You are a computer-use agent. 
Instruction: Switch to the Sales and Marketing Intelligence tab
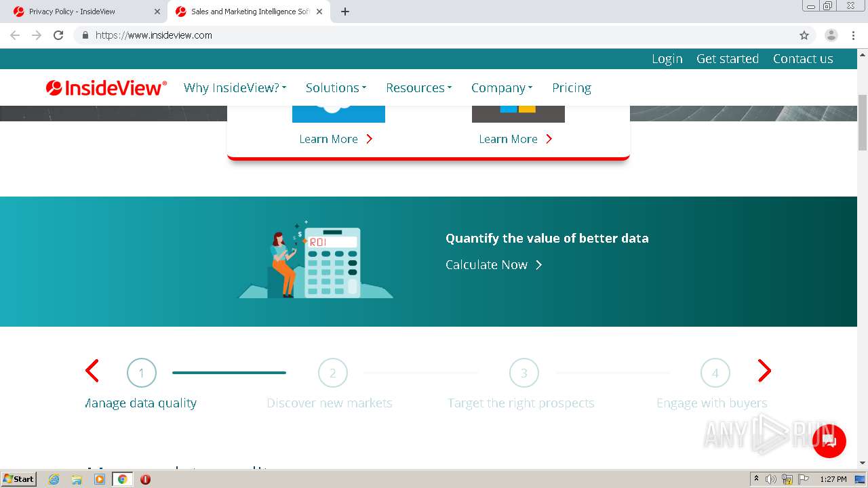250,12
